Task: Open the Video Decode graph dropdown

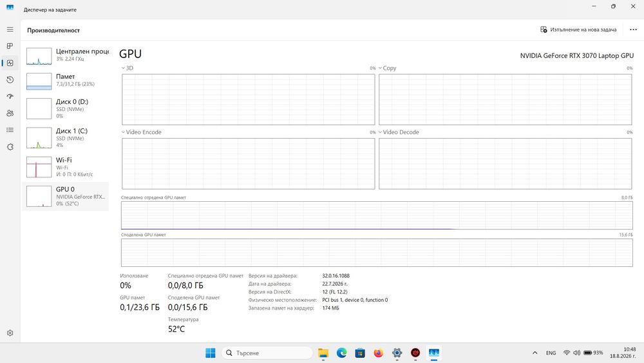Action: 399,132
